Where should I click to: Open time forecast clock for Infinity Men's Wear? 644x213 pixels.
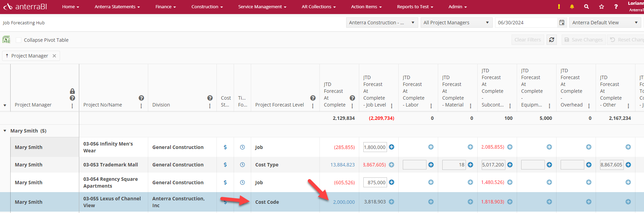(x=242, y=147)
